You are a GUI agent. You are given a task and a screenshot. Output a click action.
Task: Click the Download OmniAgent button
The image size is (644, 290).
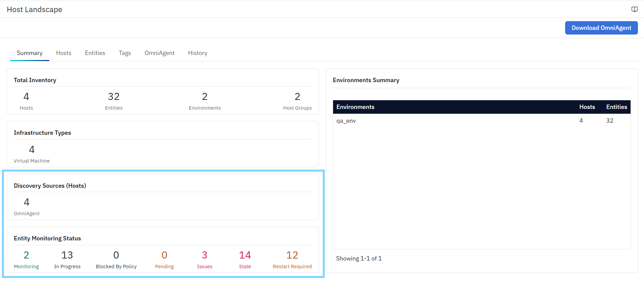601,28
